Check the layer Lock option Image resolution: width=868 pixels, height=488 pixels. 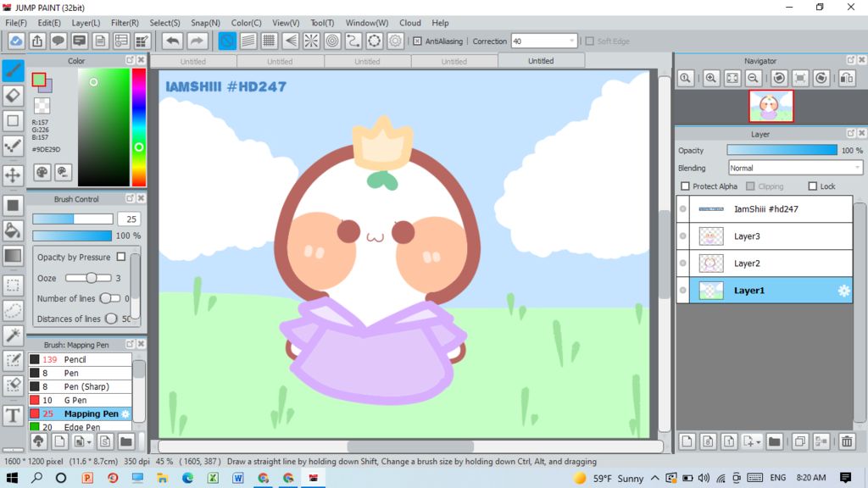[x=813, y=186]
